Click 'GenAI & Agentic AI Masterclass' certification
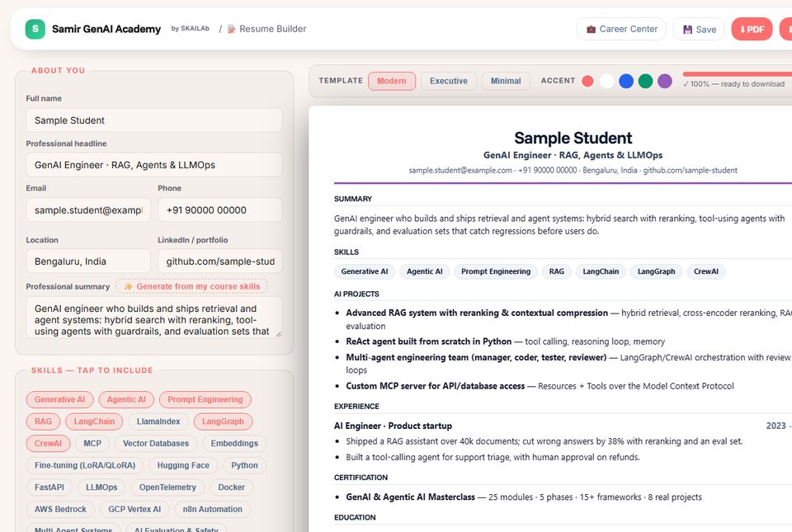Viewport: 792px width, 532px height. pyautogui.click(x=411, y=497)
